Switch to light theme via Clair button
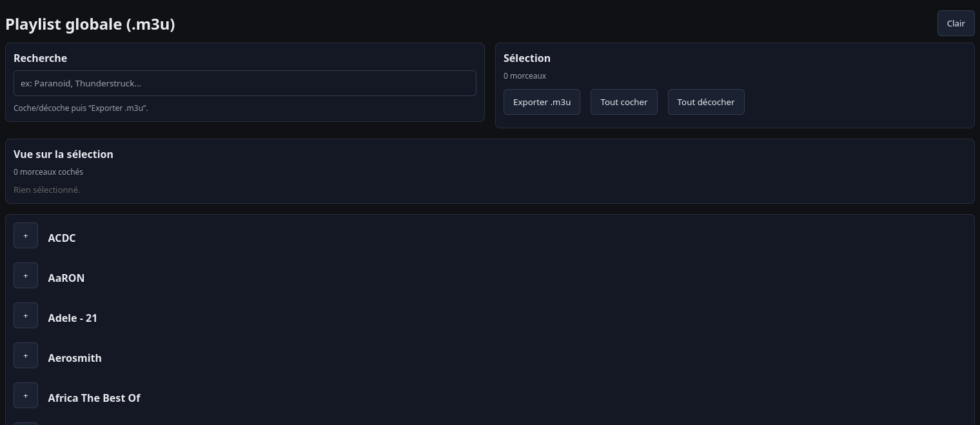Image resolution: width=980 pixels, height=425 pixels. tap(955, 23)
